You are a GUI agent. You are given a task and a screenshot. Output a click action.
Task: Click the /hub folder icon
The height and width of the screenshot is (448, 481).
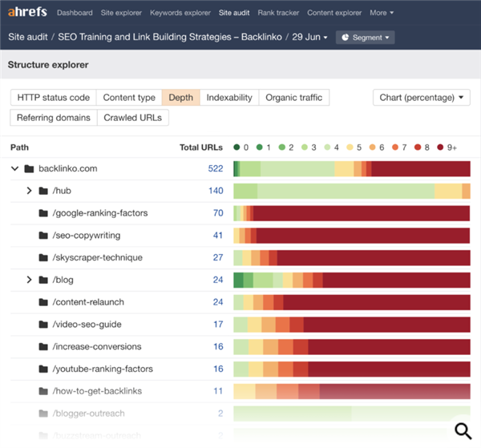(43, 191)
